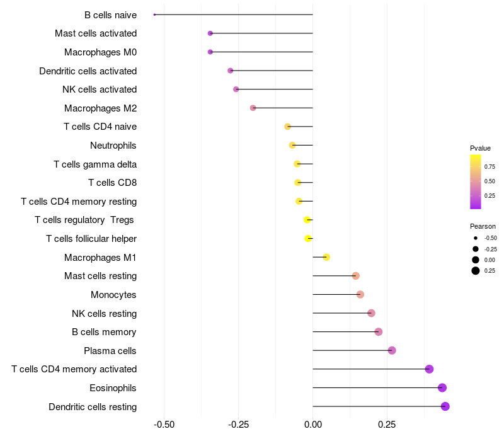Select the Macrophages M1 yellow dot
The width and height of the screenshot is (504, 441).
326,257
